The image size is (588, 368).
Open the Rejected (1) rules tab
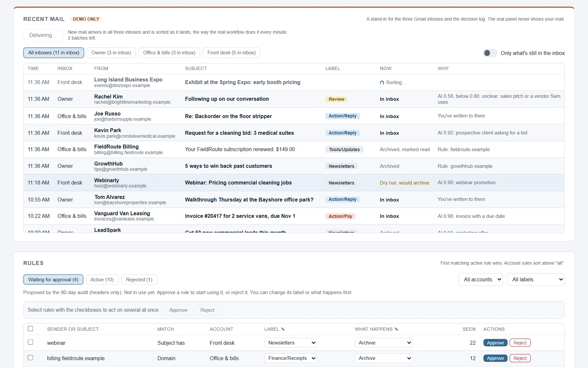(139, 280)
